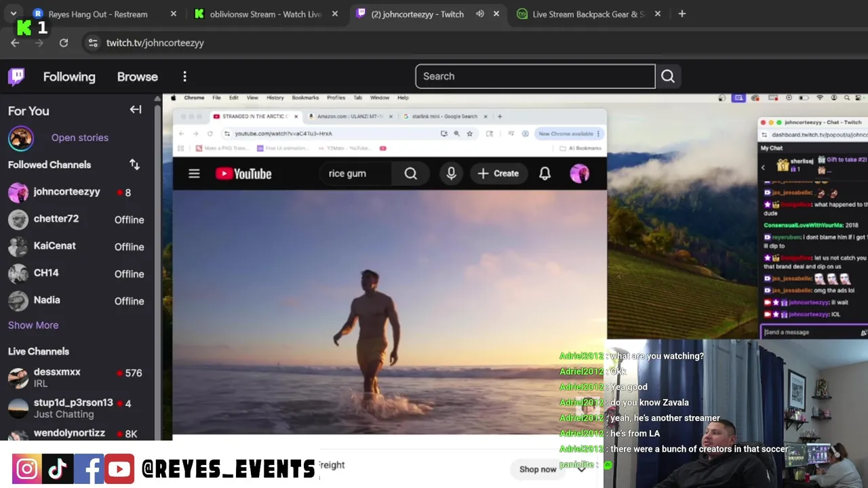Open the Browse page
868x488 pixels.
[138, 77]
